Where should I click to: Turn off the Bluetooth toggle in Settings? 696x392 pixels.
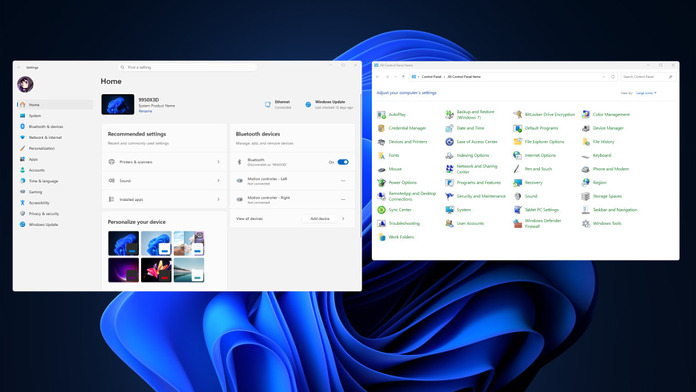coord(343,162)
